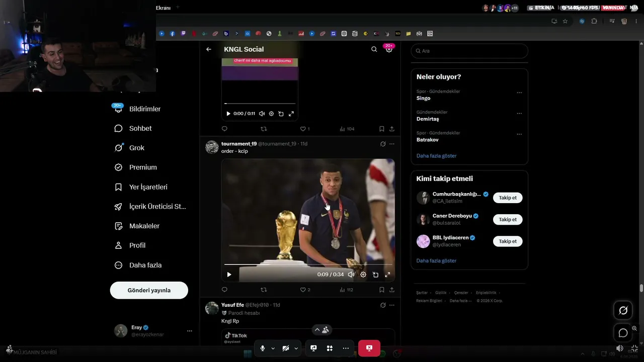
Task: Open options for the Demirtaş trend
Action: tap(519, 114)
